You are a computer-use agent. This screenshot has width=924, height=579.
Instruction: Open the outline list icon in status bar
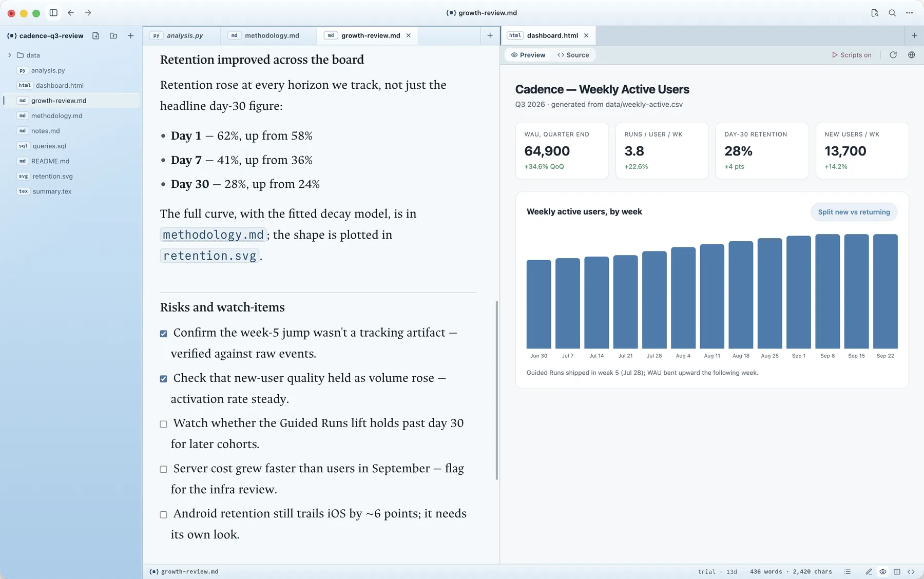848,571
